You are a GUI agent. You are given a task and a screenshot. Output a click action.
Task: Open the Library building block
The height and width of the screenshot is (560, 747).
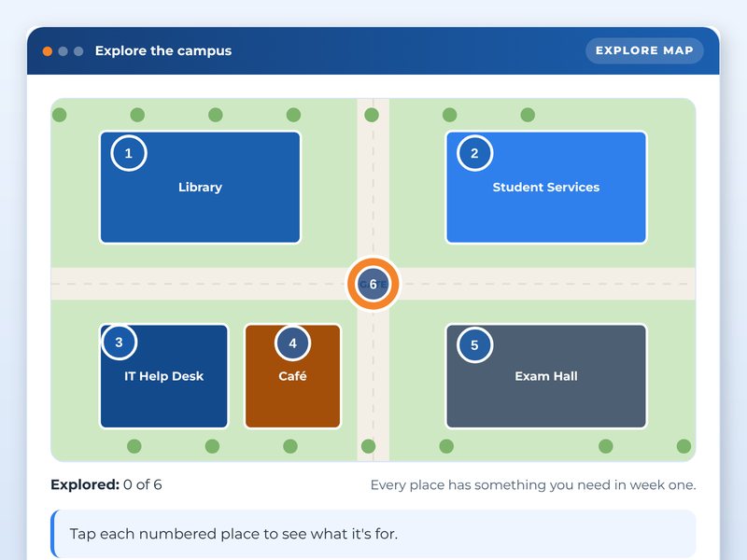(200, 188)
